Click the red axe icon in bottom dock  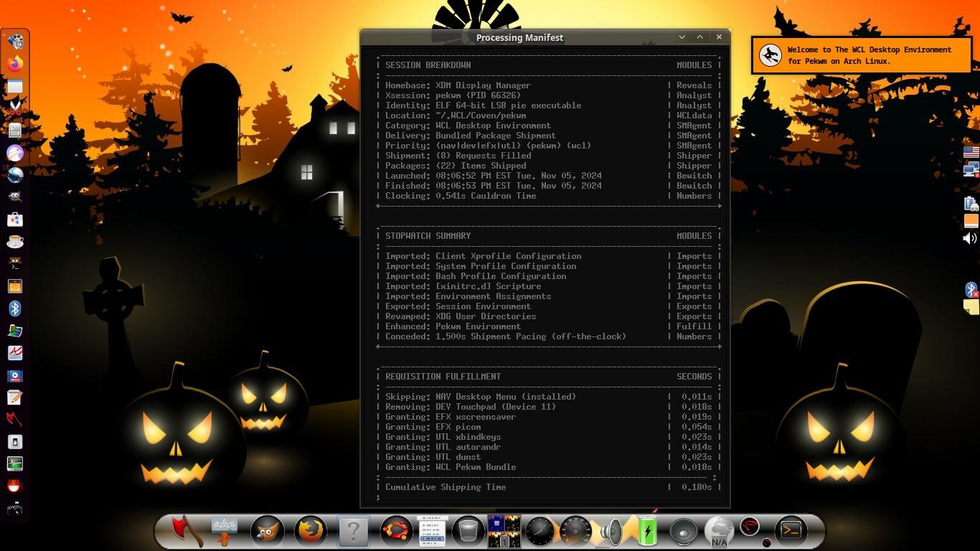(x=187, y=532)
